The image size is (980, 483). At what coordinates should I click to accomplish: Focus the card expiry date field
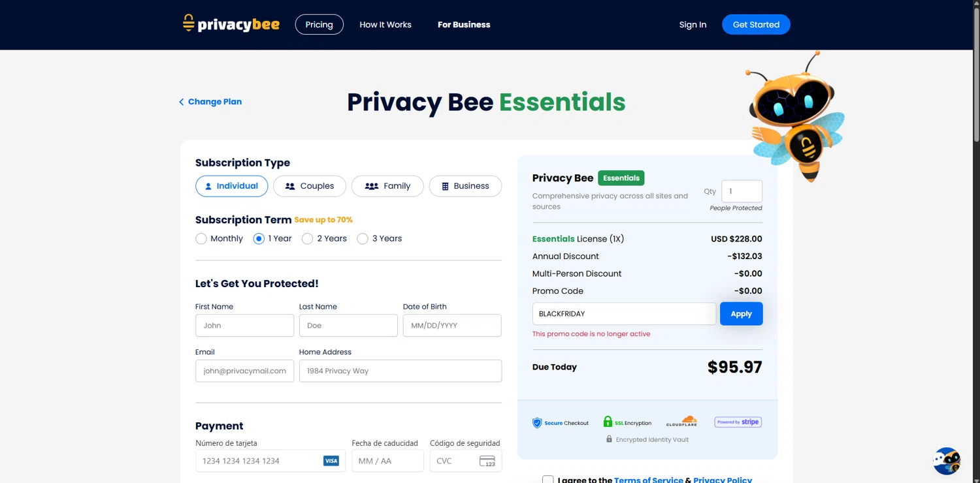(x=388, y=461)
